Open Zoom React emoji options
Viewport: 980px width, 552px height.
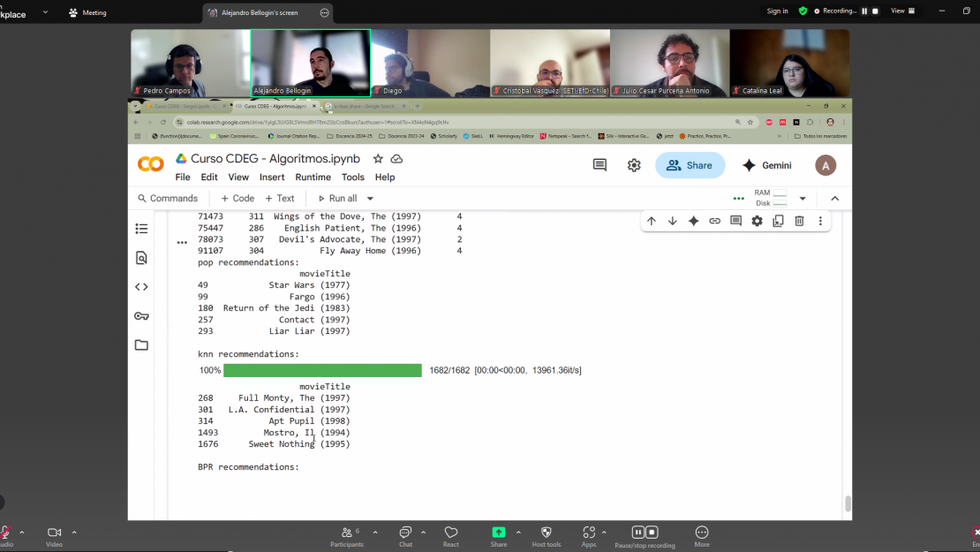pyautogui.click(x=450, y=536)
